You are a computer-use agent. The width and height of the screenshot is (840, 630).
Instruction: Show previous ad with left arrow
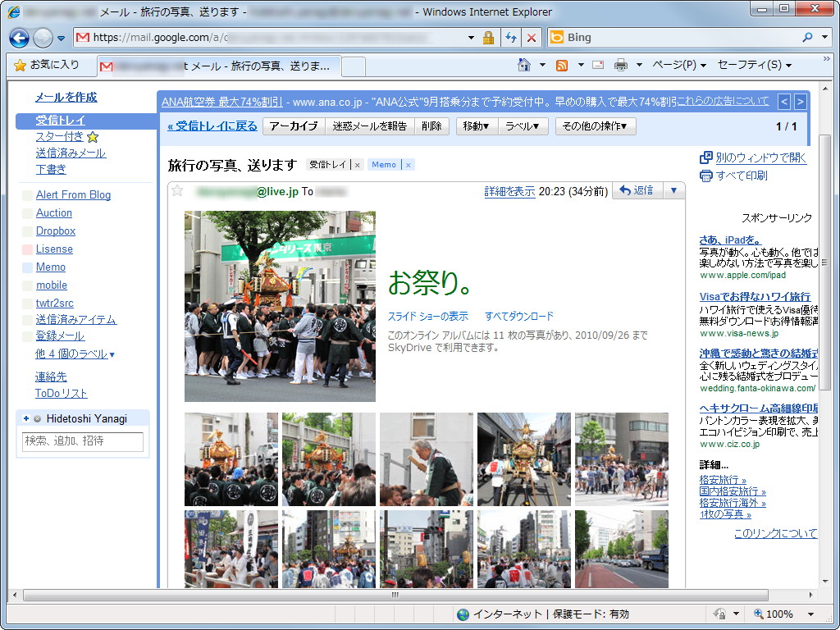click(783, 101)
